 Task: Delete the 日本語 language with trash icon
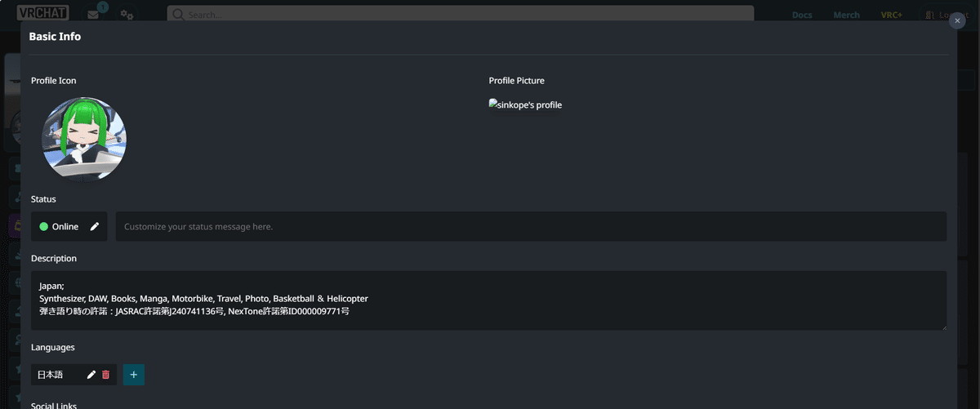pos(105,375)
